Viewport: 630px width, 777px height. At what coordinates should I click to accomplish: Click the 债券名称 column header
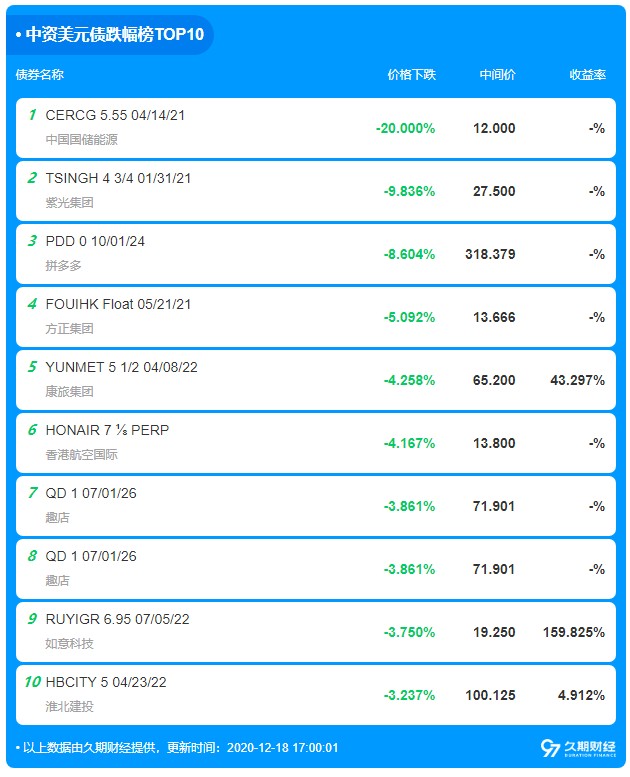[40, 75]
